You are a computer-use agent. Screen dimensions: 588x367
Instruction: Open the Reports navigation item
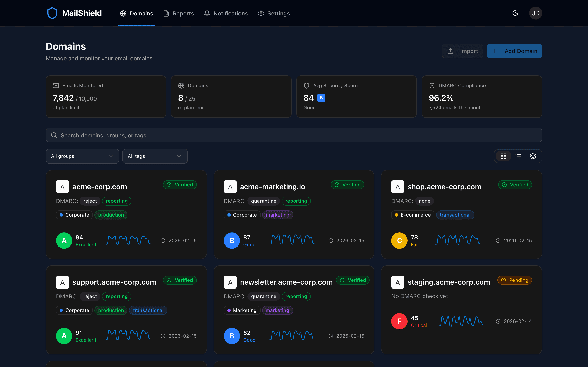pyautogui.click(x=179, y=13)
